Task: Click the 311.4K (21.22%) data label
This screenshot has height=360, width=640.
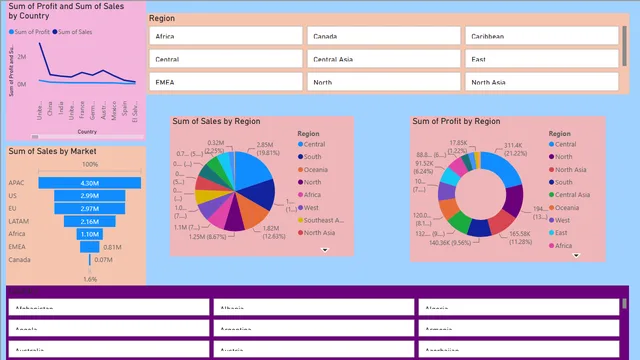Action: tap(515, 149)
